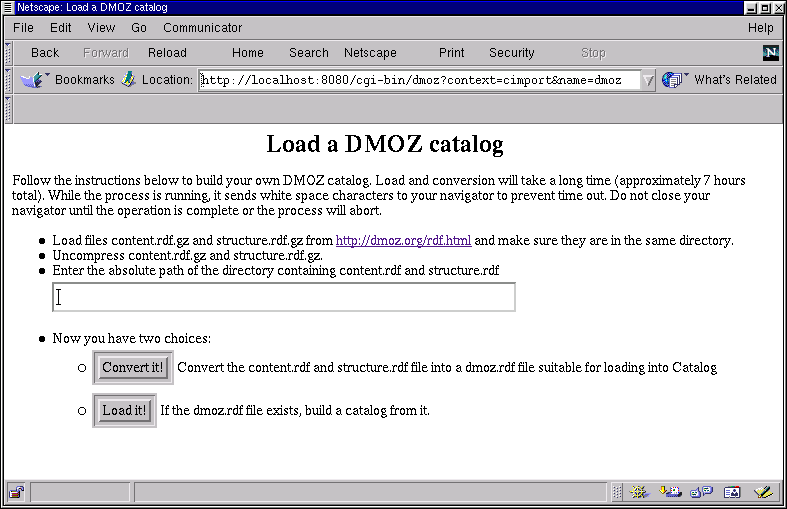Follow the http://dmoz.org/rdf.html link
Image resolution: width=787 pixels, height=509 pixels.
click(x=404, y=240)
